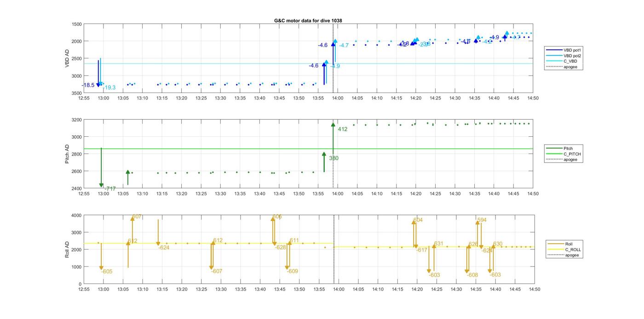Click the '1000' tick on the Roll axis
644x319 pixels.
tap(77, 267)
